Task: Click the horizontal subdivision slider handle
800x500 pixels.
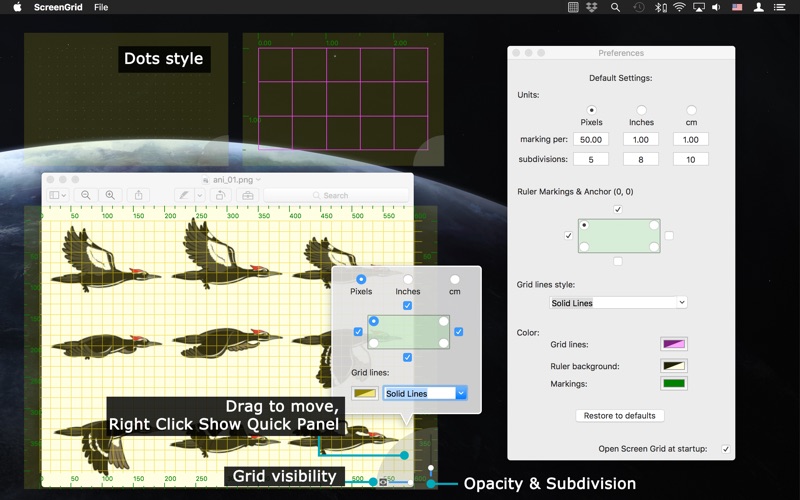Action: (410, 482)
